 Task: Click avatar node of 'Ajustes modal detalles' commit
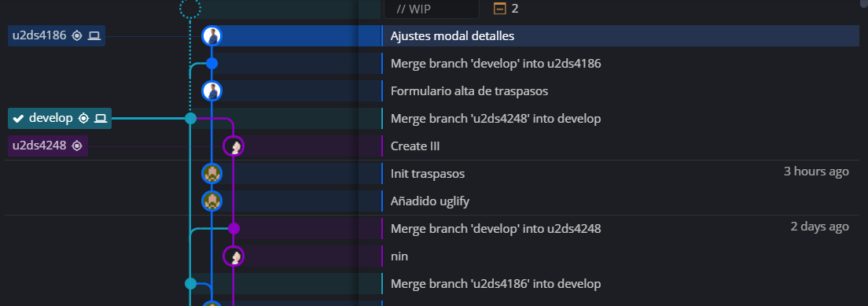coord(211,36)
